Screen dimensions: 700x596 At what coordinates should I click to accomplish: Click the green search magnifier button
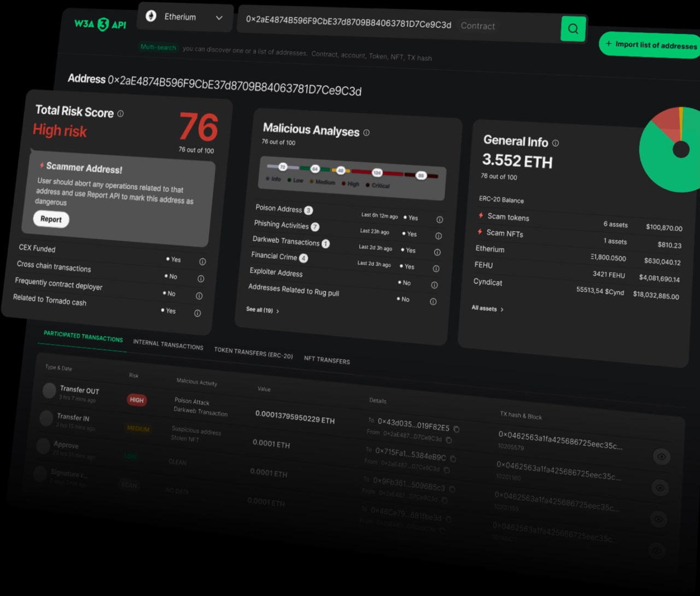coord(573,28)
